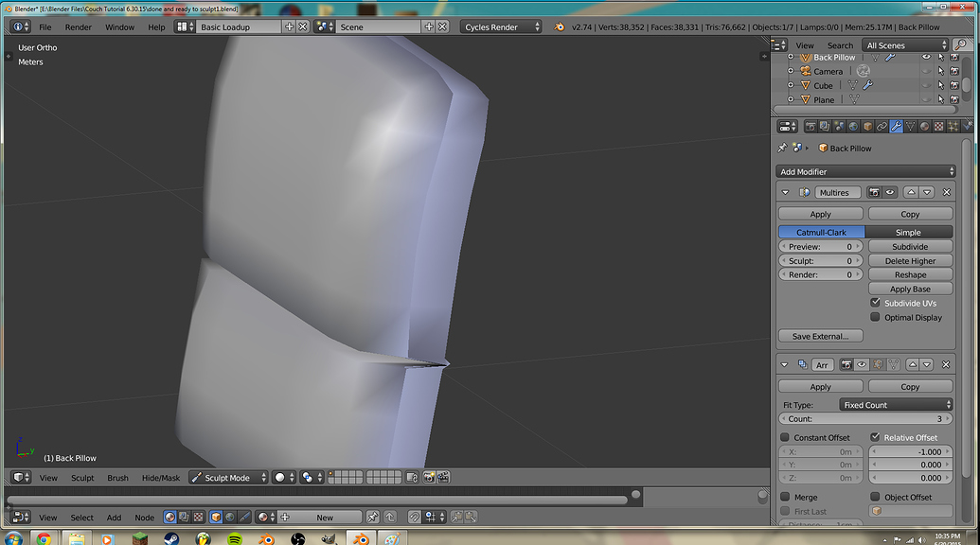Toggle Back Pillow visibility eye in outliner

click(x=926, y=58)
